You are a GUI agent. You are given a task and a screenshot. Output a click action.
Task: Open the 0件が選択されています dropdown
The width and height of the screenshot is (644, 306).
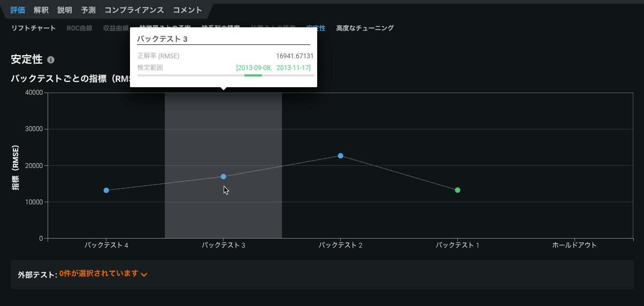coord(99,274)
